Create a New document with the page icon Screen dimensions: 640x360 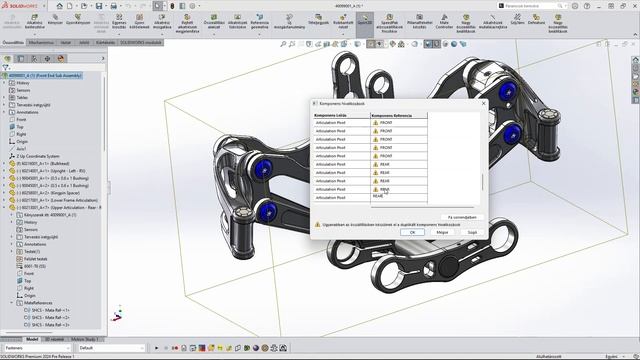tap(70, 6)
